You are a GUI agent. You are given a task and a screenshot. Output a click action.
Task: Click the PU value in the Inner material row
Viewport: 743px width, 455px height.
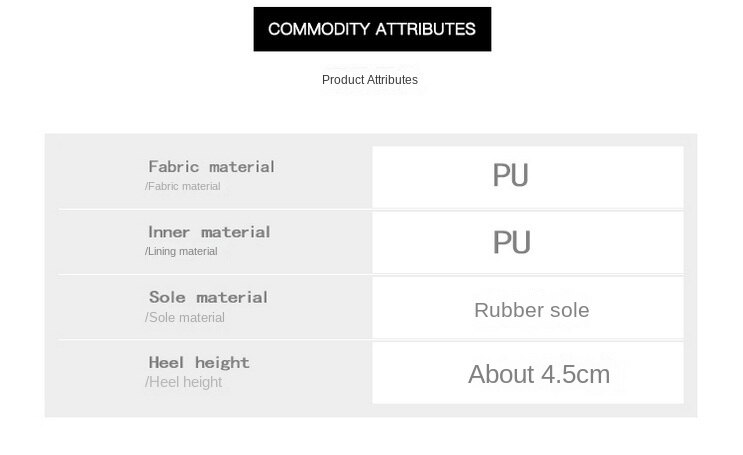pos(511,243)
